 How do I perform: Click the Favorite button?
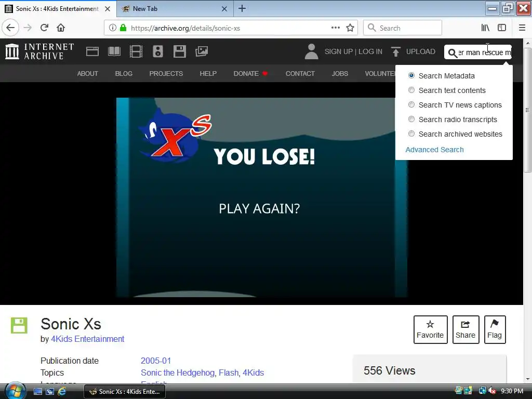[x=430, y=329]
